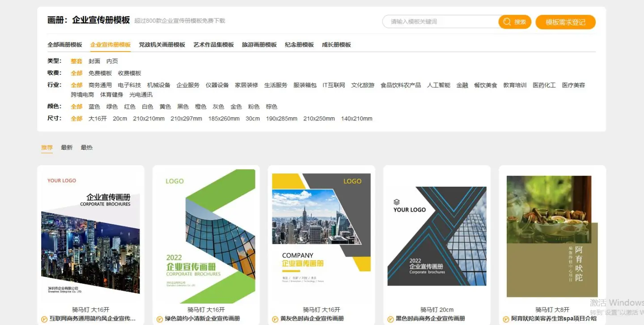The width and height of the screenshot is (644, 325).
Task: Filter type by 整套
Action: pyautogui.click(x=76, y=61)
